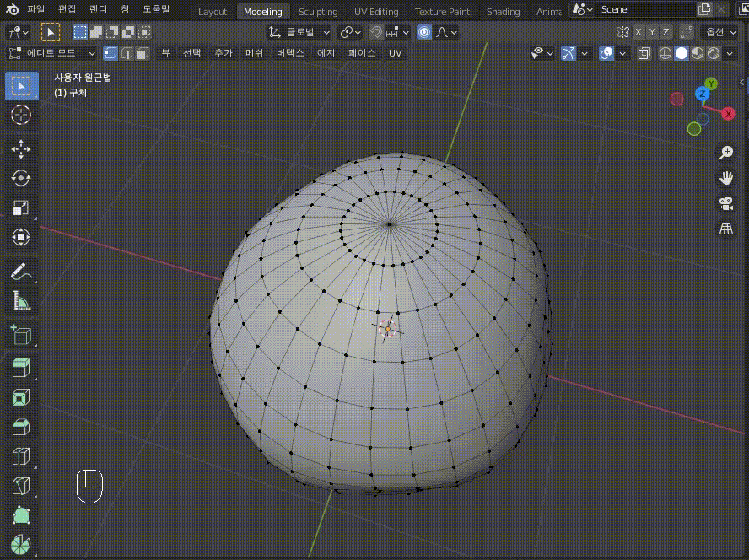Image resolution: width=749 pixels, height=560 pixels.
Task: Click the pan hand viewport icon
Action: 726,178
